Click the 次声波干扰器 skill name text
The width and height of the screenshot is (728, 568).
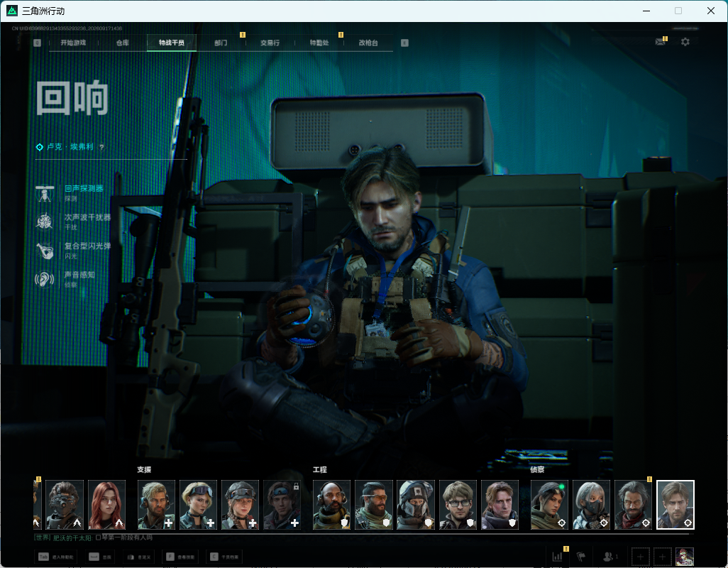coord(88,217)
